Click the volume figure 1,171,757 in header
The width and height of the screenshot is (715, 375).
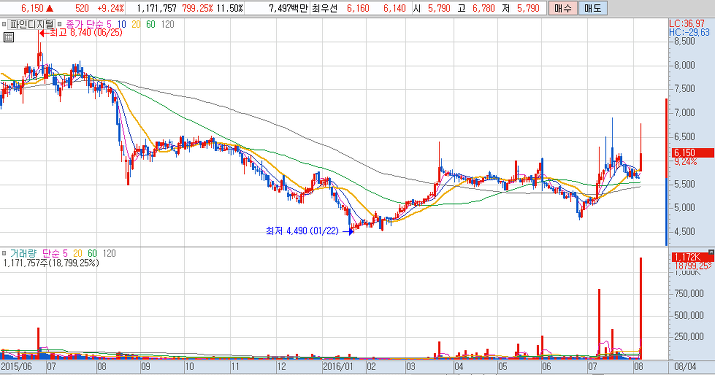[156, 8]
